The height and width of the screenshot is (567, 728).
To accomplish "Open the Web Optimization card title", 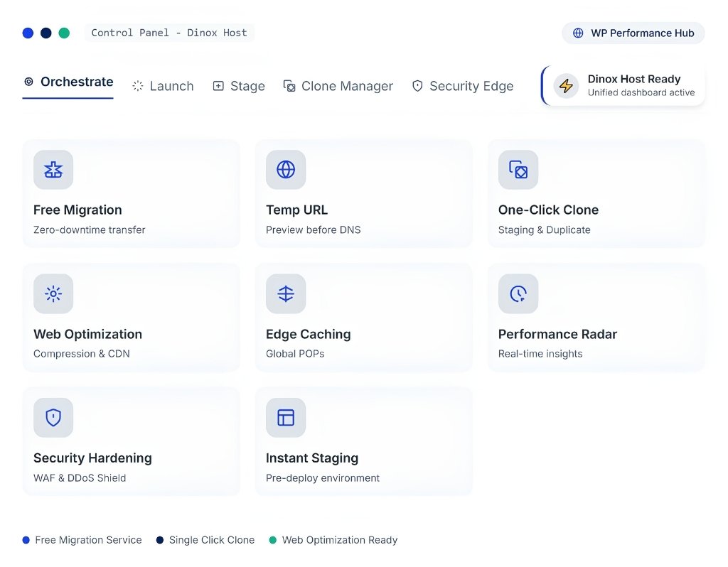I will (x=87, y=334).
